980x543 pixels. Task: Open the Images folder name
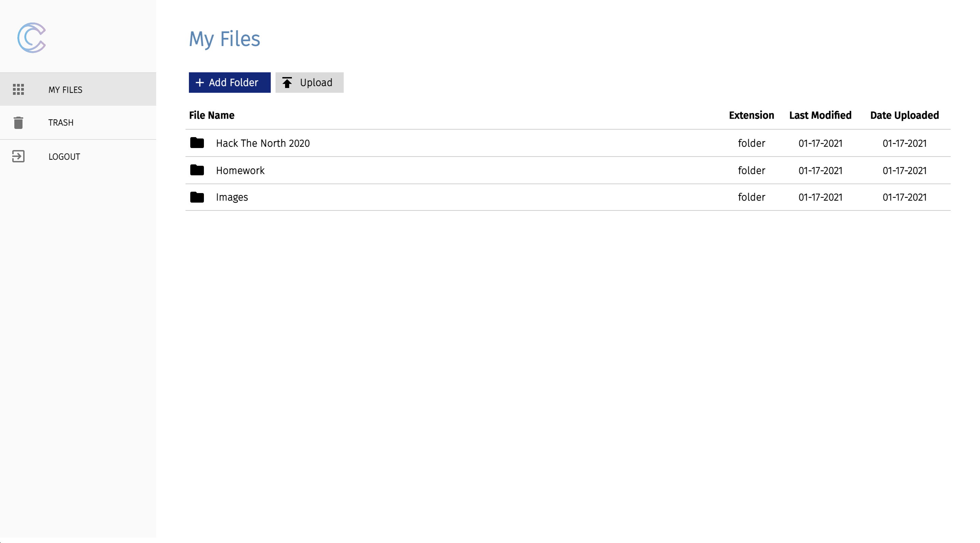(232, 197)
